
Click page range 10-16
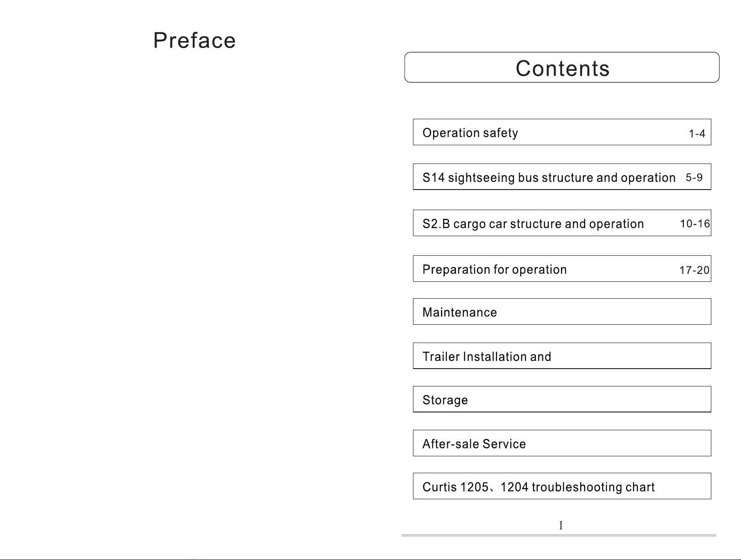pyautogui.click(x=695, y=224)
